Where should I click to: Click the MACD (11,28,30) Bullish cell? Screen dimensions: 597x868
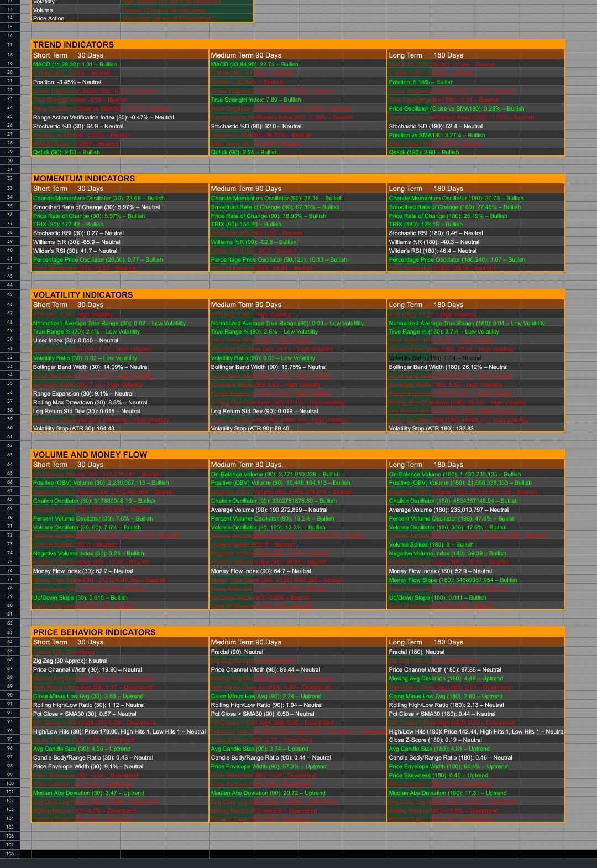[75, 64]
